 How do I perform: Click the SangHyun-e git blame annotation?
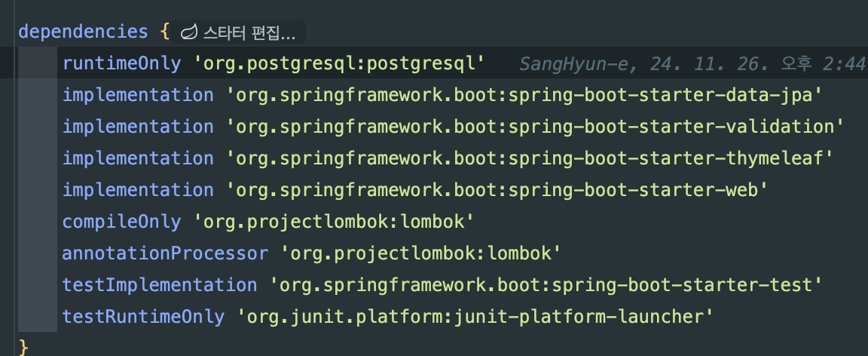point(692,64)
